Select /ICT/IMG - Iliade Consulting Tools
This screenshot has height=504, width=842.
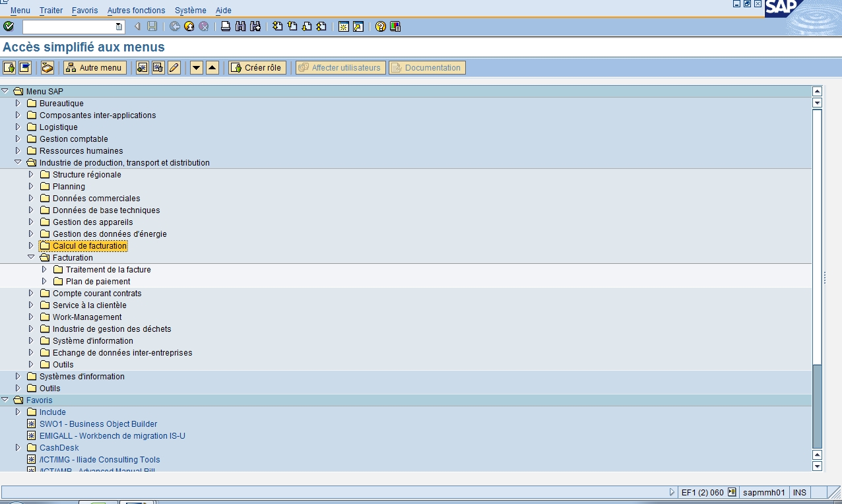(x=100, y=459)
